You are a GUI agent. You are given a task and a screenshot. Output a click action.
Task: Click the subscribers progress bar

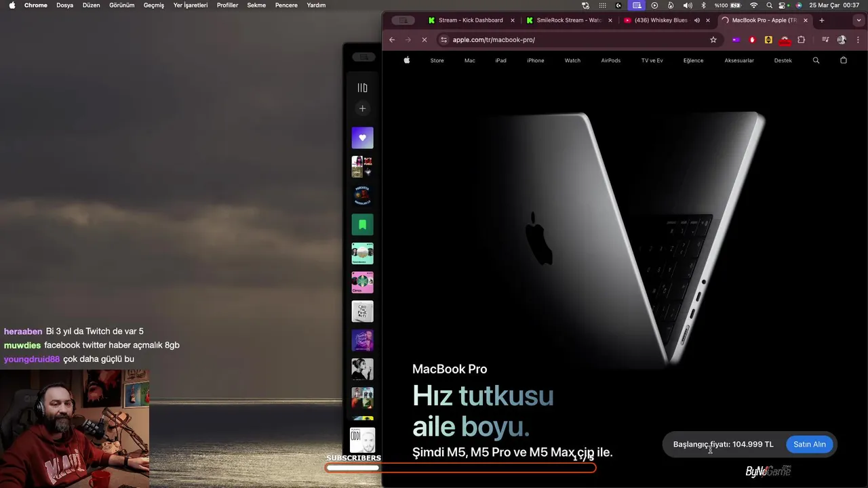click(460, 468)
